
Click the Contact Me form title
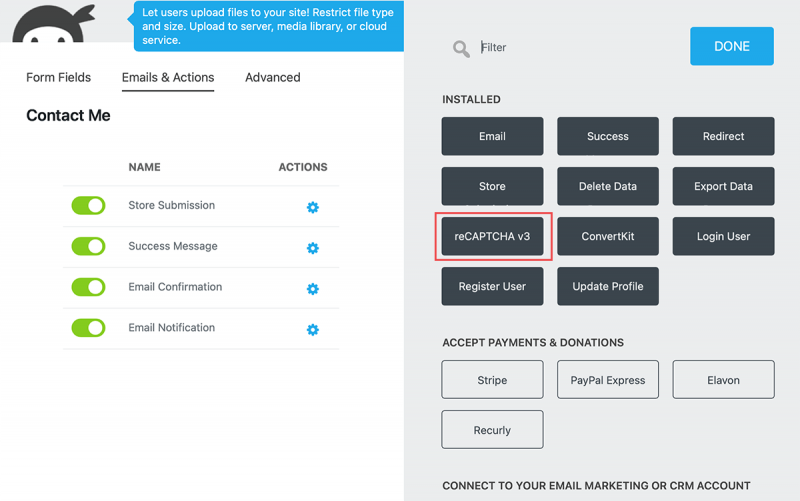(x=68, y=115)
